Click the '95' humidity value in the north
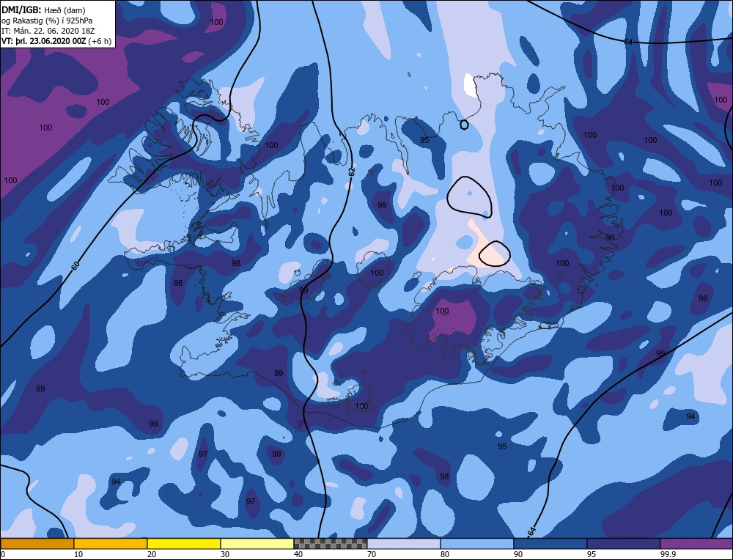This screenshot has width=733, height=560. coord(424,140)
